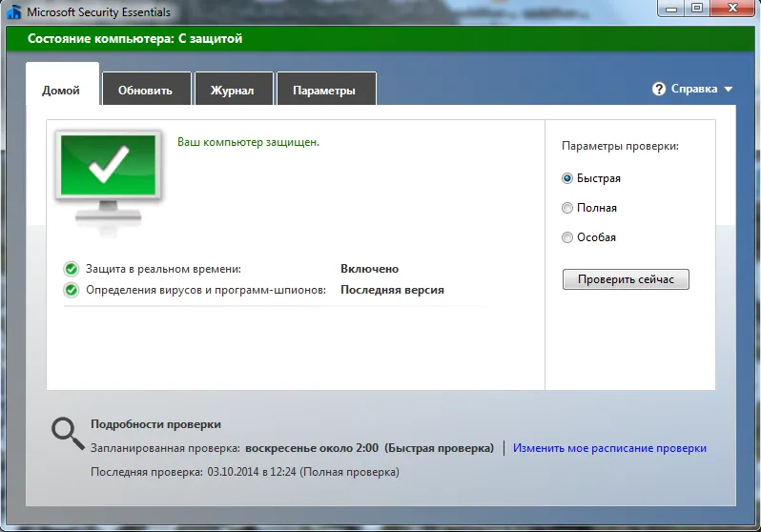Maximize the Security Essentials window
Image resolution: width=761 pixels, height=532 pixels.
tap(697, 9)
